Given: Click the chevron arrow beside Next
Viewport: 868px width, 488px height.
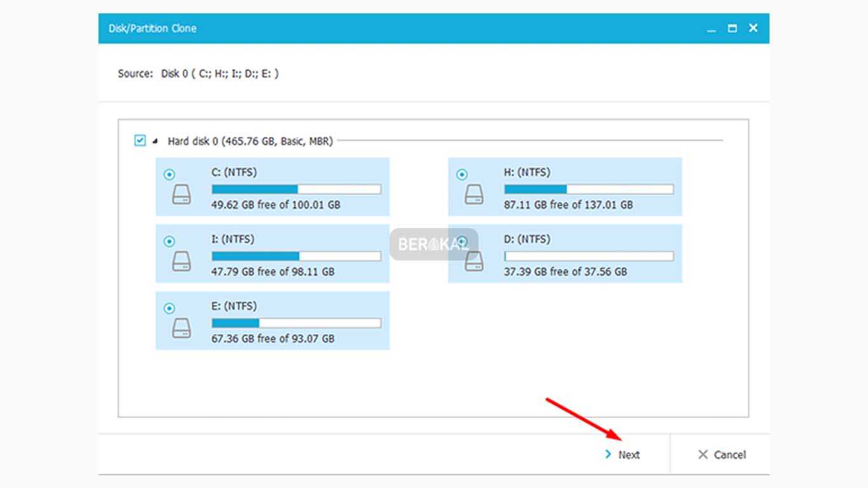Looking at the screenshot, I should point(608,454).
